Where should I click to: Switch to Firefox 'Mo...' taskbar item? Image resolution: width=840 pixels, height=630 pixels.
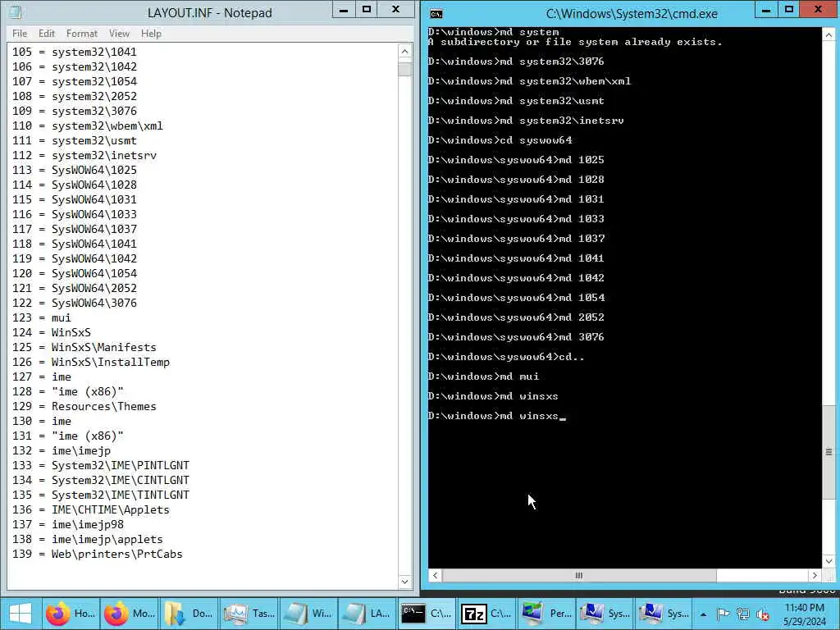click(129, 614)
